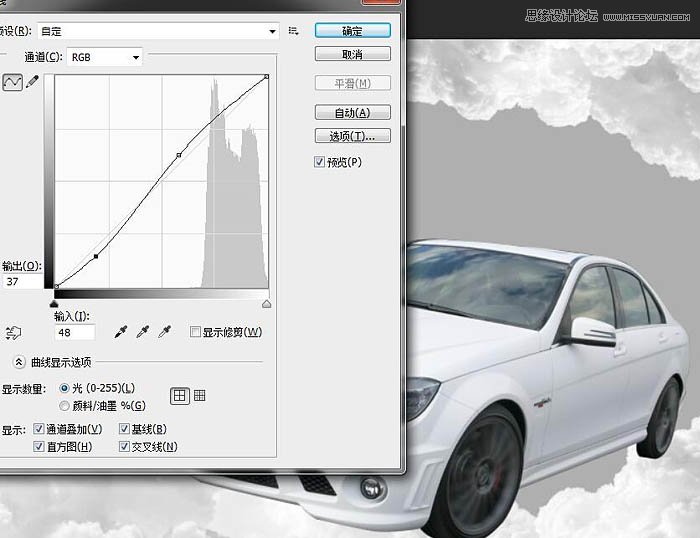Viewport: 700px width, 538px height.
Task: Collapse the 曲线显示选项 section
Action: (x=19, y=362)
